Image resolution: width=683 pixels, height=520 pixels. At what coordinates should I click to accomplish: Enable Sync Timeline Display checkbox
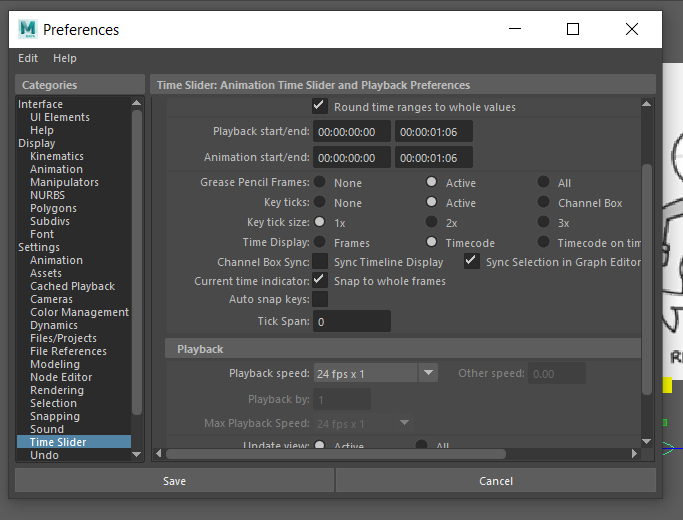pos(320,261)
